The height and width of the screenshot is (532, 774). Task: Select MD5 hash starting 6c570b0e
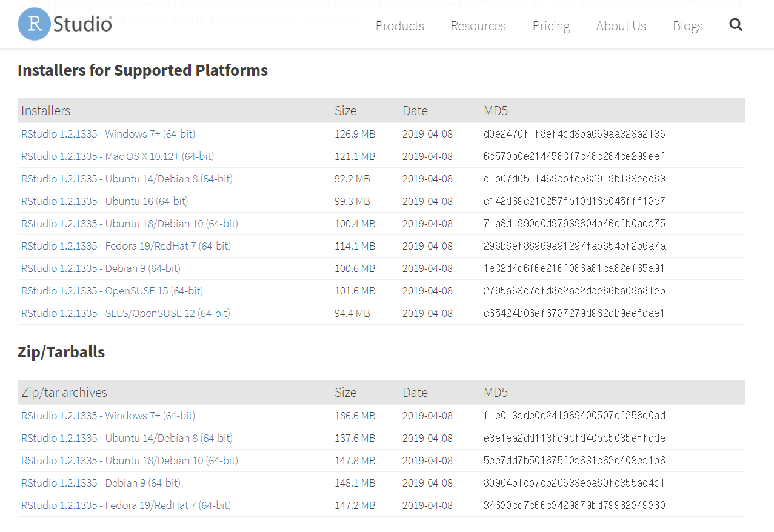575,156
